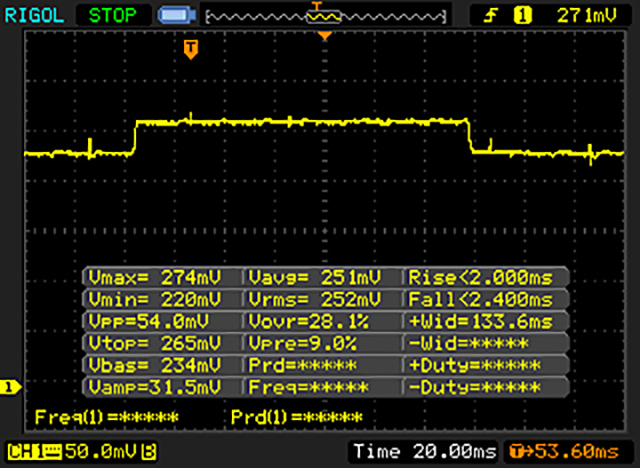Click the green STOP status indicator
The image size is (640, 468).
click(113, 16)
